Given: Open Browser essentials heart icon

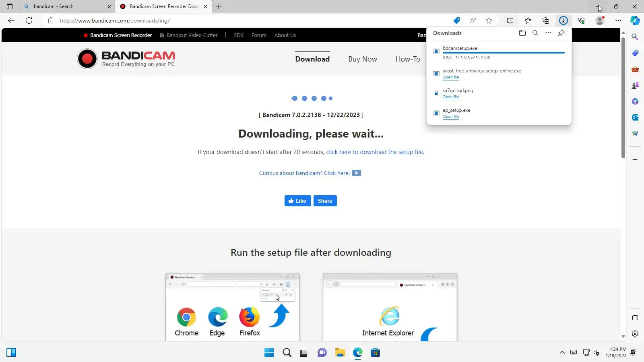Looking at the screenshot, I should 581,21.
